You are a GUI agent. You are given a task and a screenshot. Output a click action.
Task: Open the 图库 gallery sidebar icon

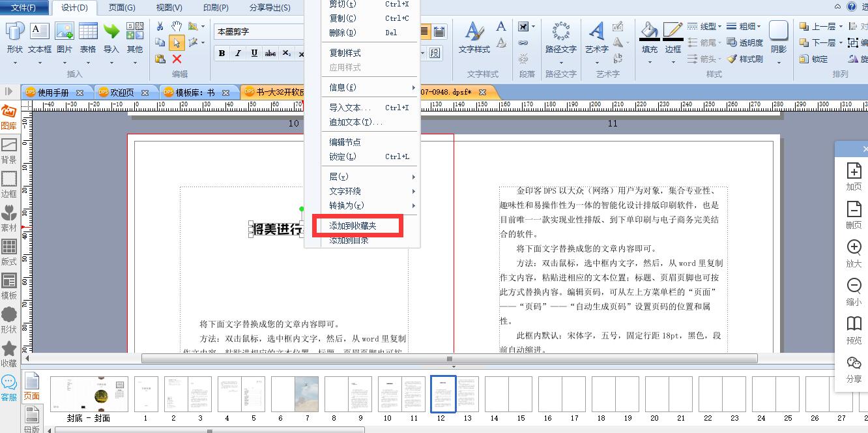[8, 117]
